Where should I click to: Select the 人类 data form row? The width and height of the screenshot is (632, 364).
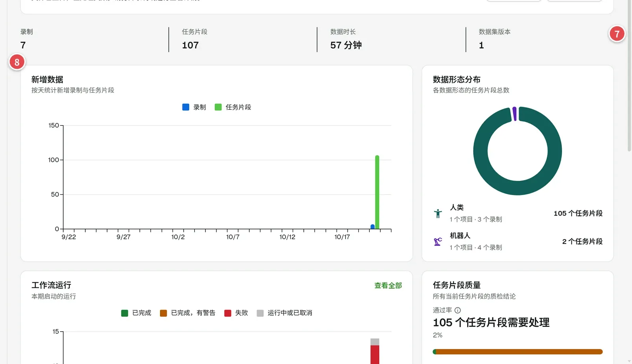517,213
